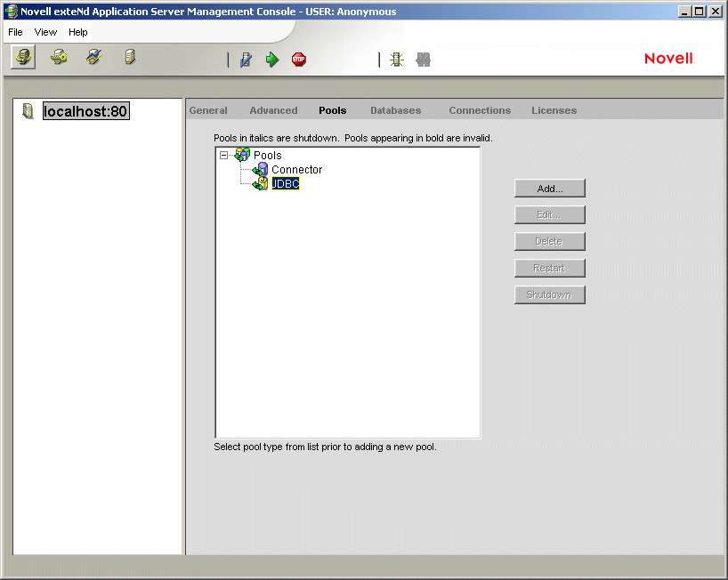Click the Restart button

tap(550, 268)
